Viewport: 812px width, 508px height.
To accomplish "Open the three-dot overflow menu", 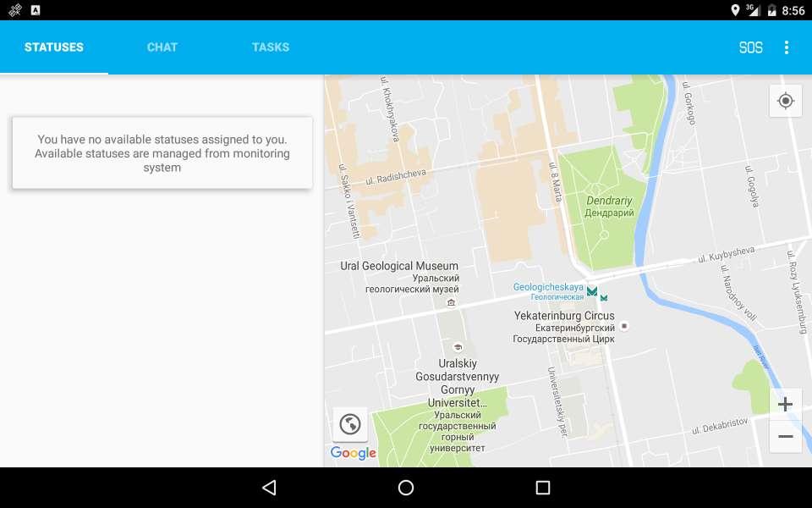I will [x=786, y=47].
